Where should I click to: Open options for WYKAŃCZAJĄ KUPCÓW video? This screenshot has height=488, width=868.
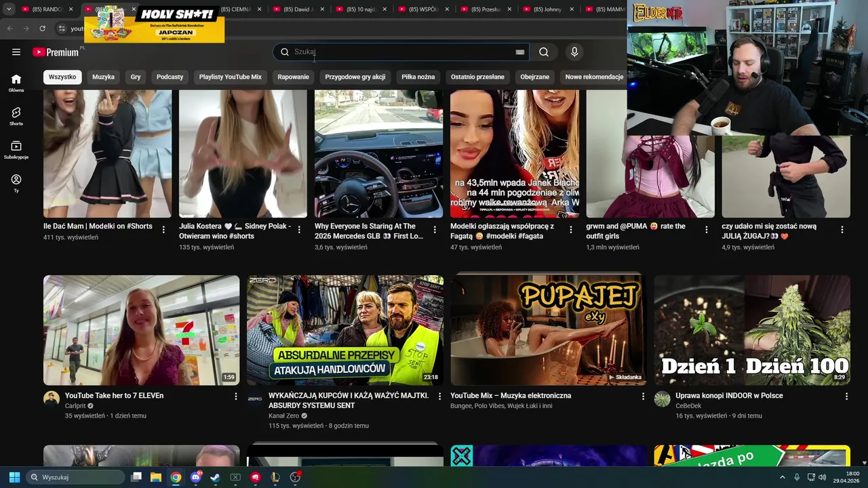[439, 396]
